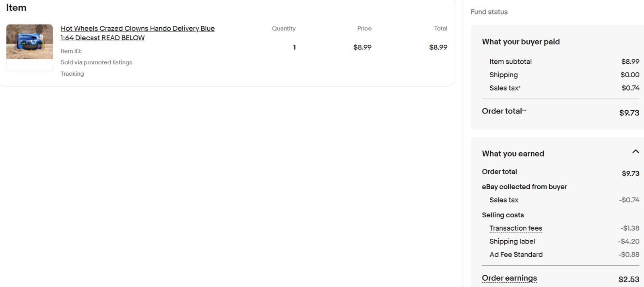Open the Transaction fees details link
644x287 pixels.
click(x=516, y=228)
